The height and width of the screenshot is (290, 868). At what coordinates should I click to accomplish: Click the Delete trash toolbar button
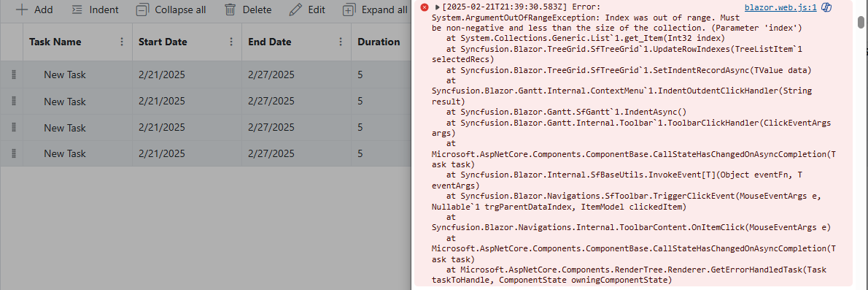point(247,9)
